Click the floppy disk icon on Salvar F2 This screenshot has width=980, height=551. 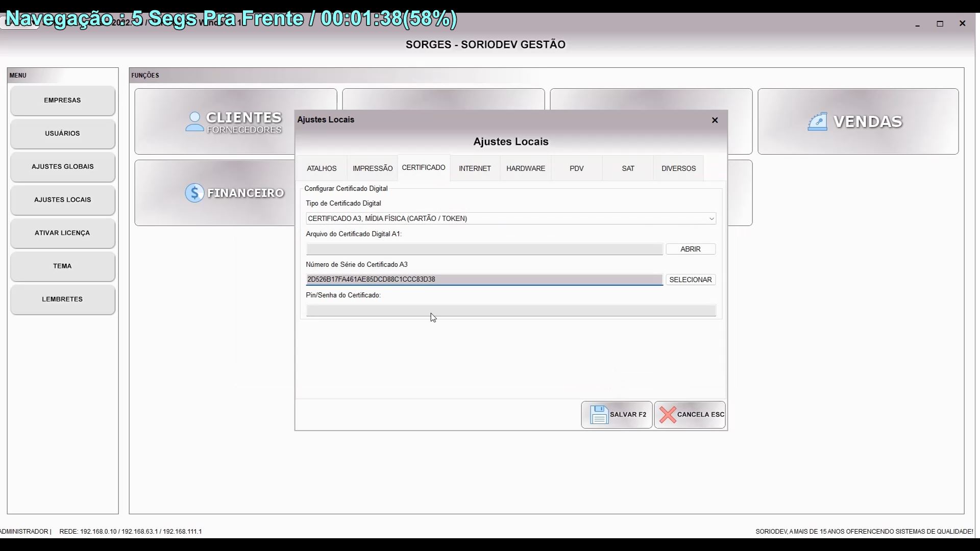point(599,415)
